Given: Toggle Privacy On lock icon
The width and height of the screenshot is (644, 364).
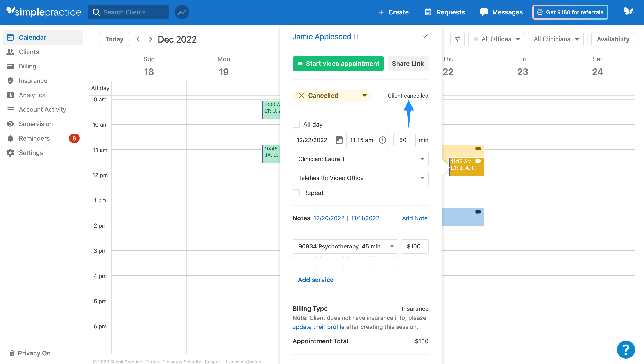Looking at the screenshot, I should [12, 353].
